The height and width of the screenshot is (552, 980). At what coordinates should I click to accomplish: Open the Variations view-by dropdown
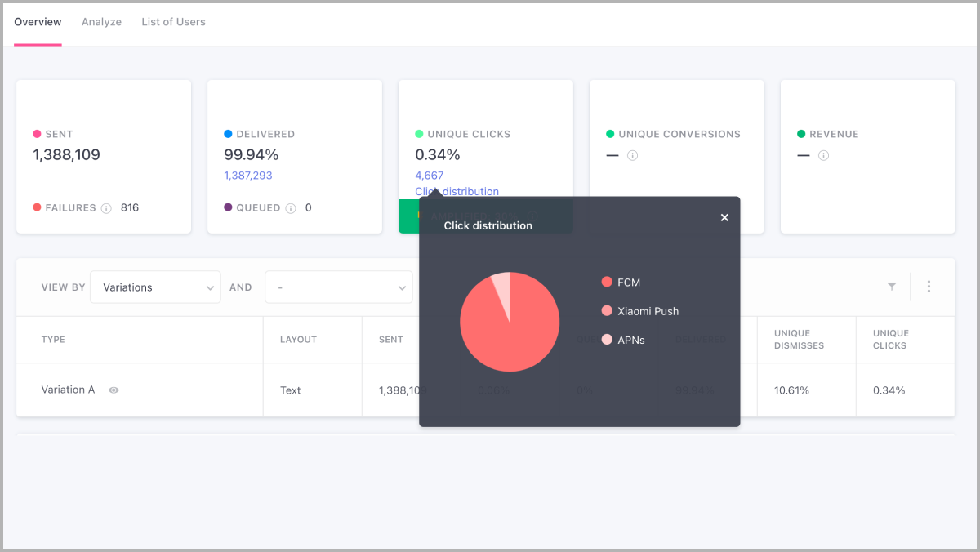tap(155, 287)
